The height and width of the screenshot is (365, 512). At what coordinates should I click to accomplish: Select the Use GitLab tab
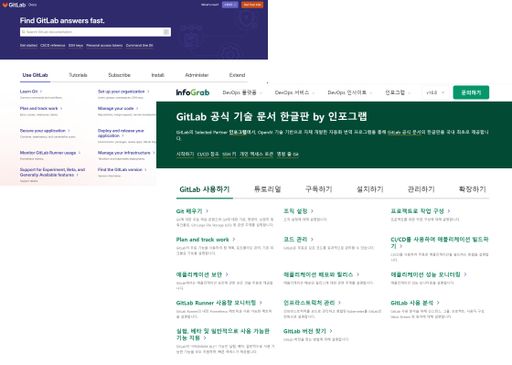pos(35,75)
